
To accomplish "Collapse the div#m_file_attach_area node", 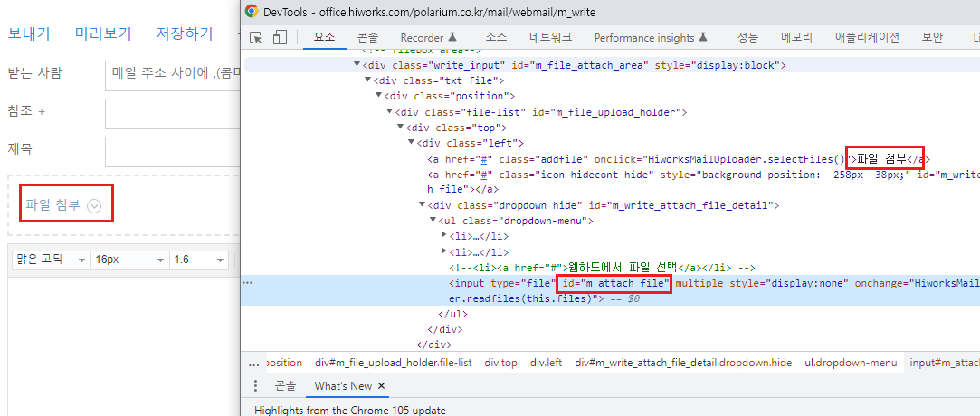I will (x=357, y=65).
